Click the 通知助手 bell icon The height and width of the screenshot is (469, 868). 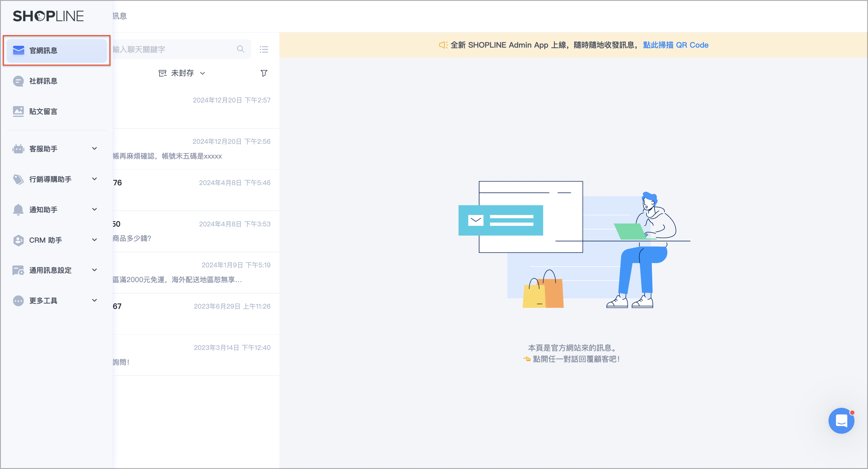pyautogui.click(x=18, y=209)
